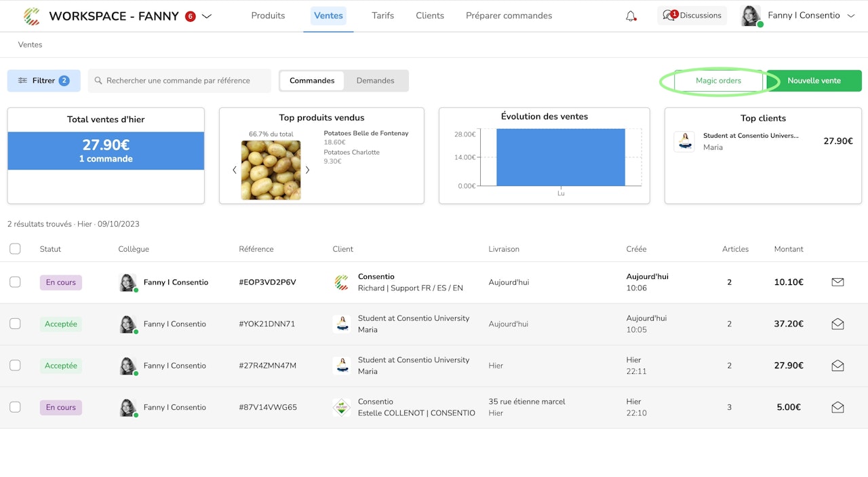Open the Fanny I Consentio user menu chevron
This screenshot has width=868, height=477.
[851, 16]
